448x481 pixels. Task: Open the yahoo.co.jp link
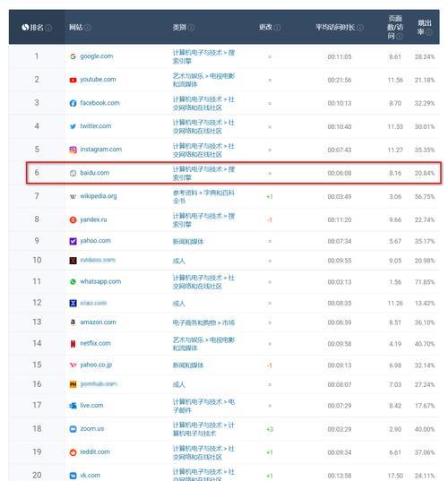pyautogui.click(x=96, y=365)
